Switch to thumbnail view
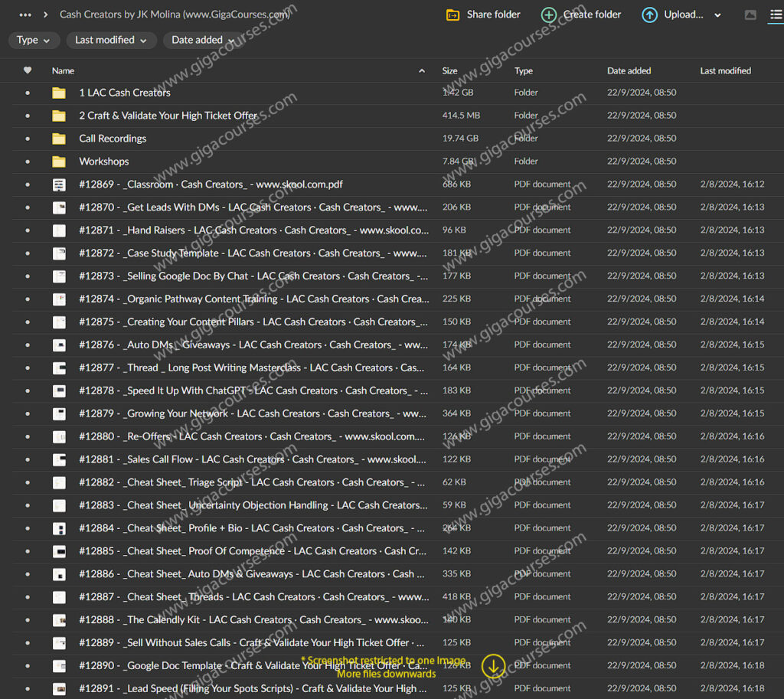This screenshot has width=784, height=699. pos(750,15)
